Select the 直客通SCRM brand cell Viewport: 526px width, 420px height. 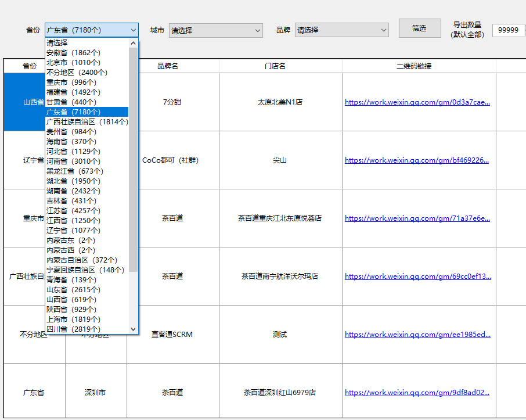[172, 335]
